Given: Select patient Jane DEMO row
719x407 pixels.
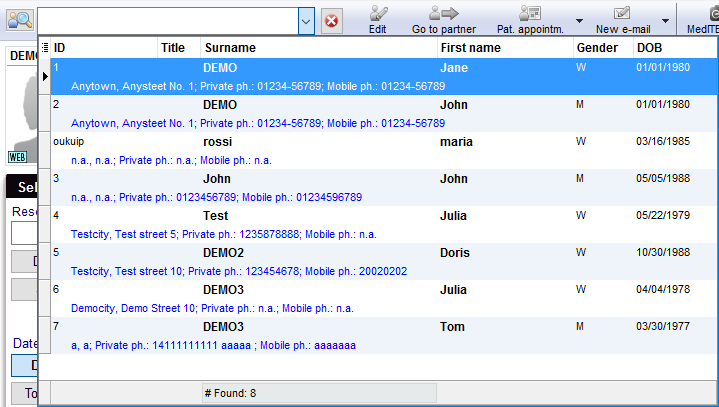Looking at the screenshot, I should click(x=384, y=77).
